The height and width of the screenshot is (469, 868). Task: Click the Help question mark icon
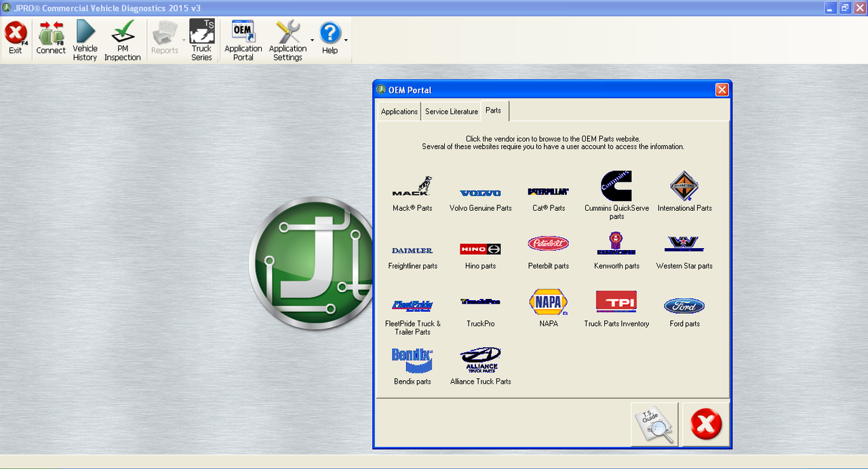(x=330, y=34)
